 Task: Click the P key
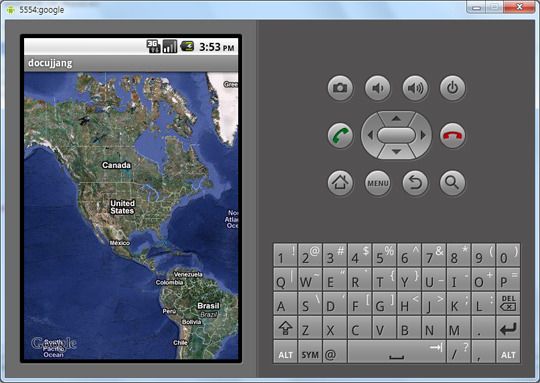[x=508, y=279]
